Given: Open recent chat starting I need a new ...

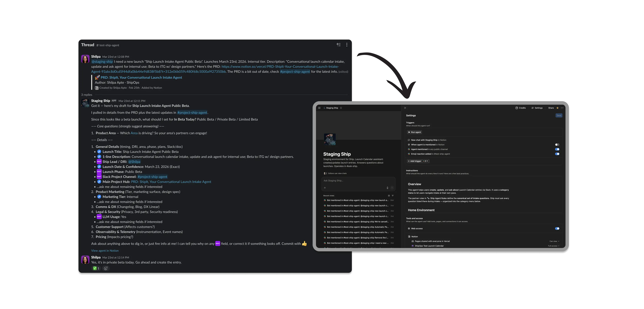Looking at the screenshot, I should point(359,243).
